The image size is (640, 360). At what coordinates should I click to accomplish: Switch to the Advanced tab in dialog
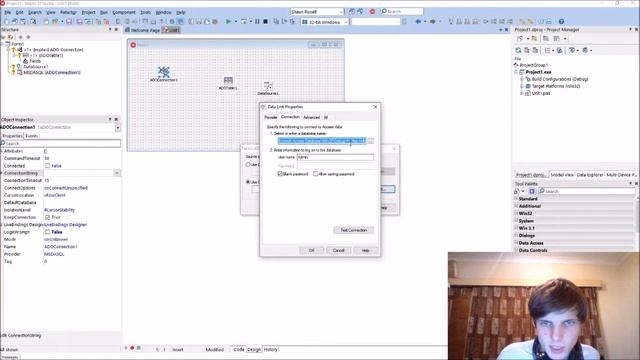[311, 117]
